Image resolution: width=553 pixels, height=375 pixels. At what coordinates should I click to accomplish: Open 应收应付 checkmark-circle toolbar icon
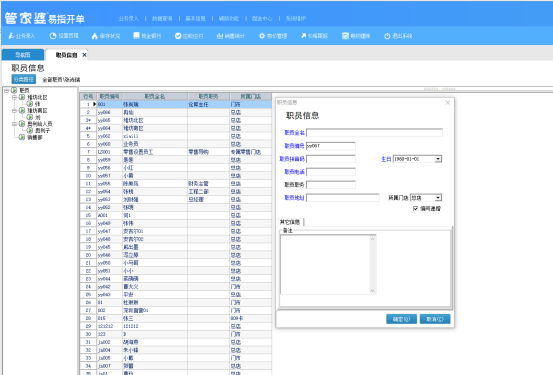click(x=178, y=36)
